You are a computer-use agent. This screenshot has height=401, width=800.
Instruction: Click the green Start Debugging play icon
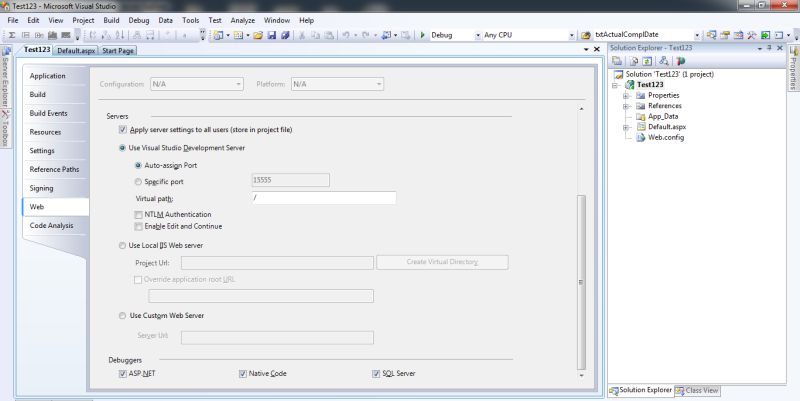[x=422, y=35]
